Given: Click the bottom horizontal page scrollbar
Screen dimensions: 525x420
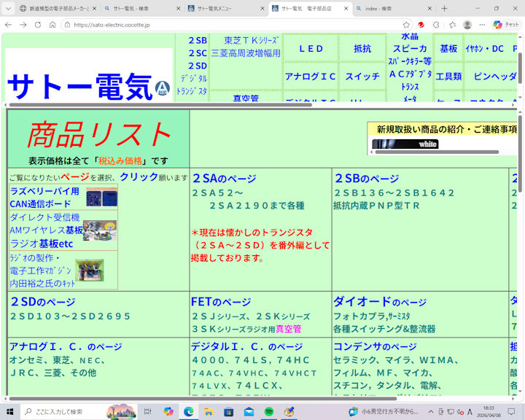Looking at the screenshot, I should click(x=203, y=399).
